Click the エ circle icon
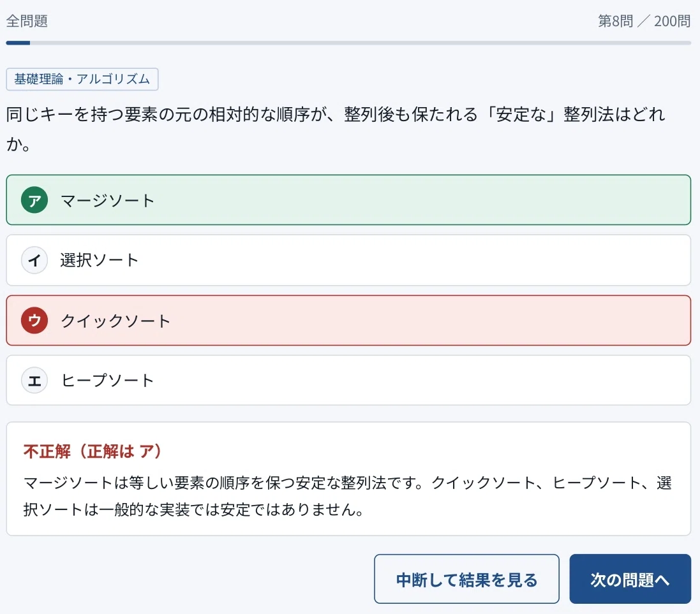The width and height of the screenshot is (700, 614). tap(34, 380)
